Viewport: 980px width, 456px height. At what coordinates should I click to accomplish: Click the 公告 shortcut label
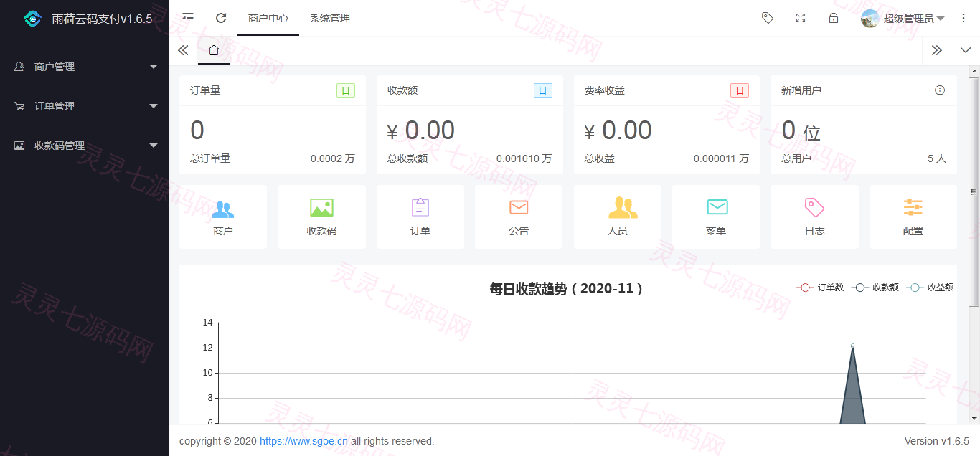click(x=519, y=231)
